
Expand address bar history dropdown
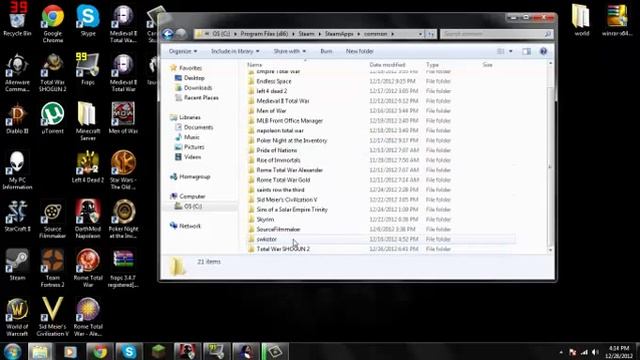(420, 34)
